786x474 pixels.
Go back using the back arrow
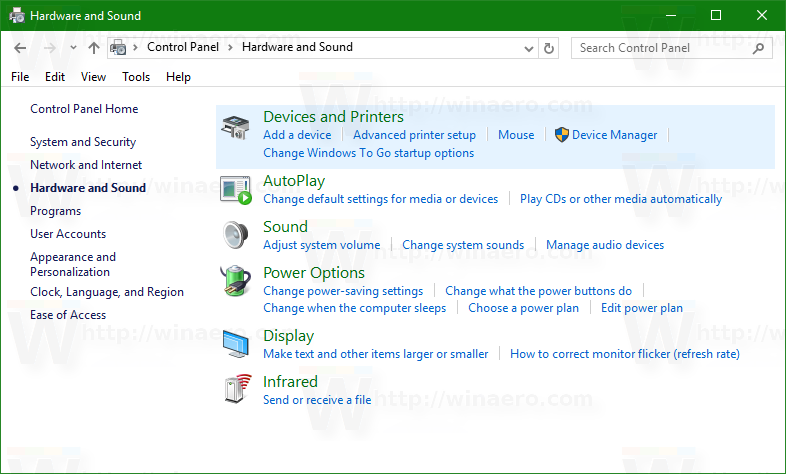pos(20,48)
